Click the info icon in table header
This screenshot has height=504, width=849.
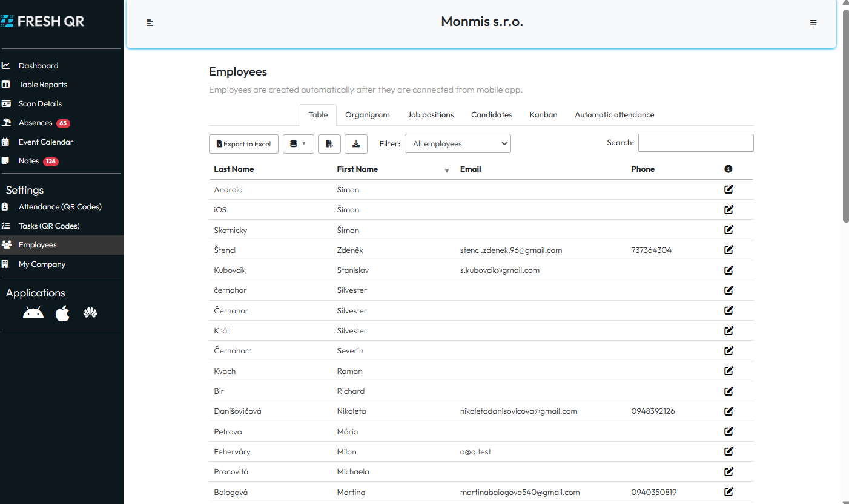coord(728,169)
